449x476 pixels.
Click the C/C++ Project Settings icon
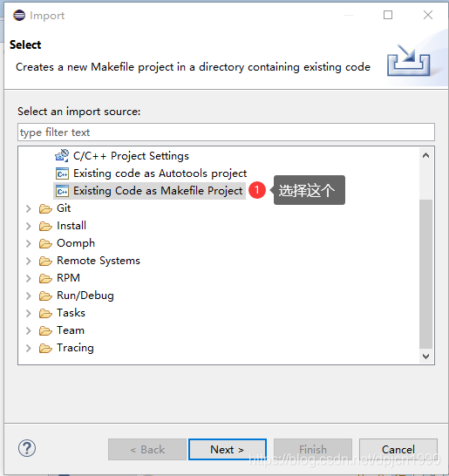(x=62, y=156)
